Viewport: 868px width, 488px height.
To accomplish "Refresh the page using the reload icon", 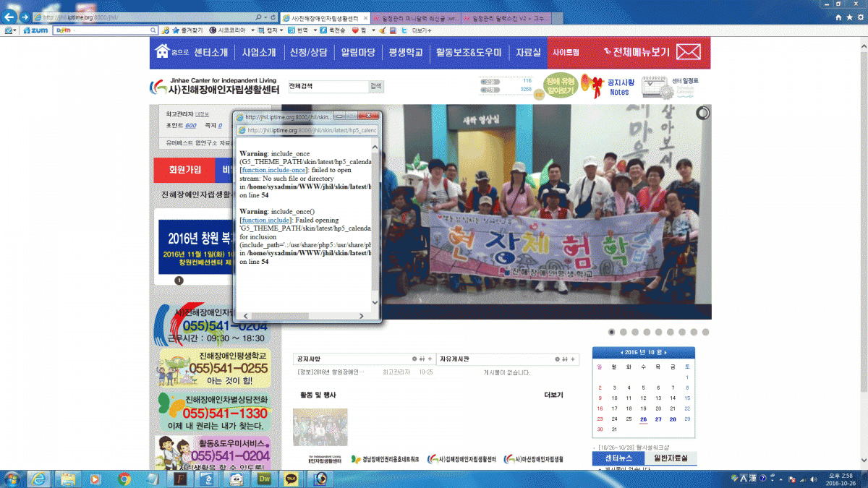I will 273,17.
